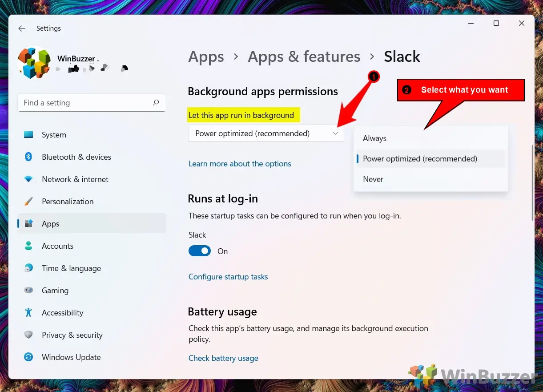Click the System monitor icon in sidebar
The image size is (543, 392).
[x=28, y=135]
